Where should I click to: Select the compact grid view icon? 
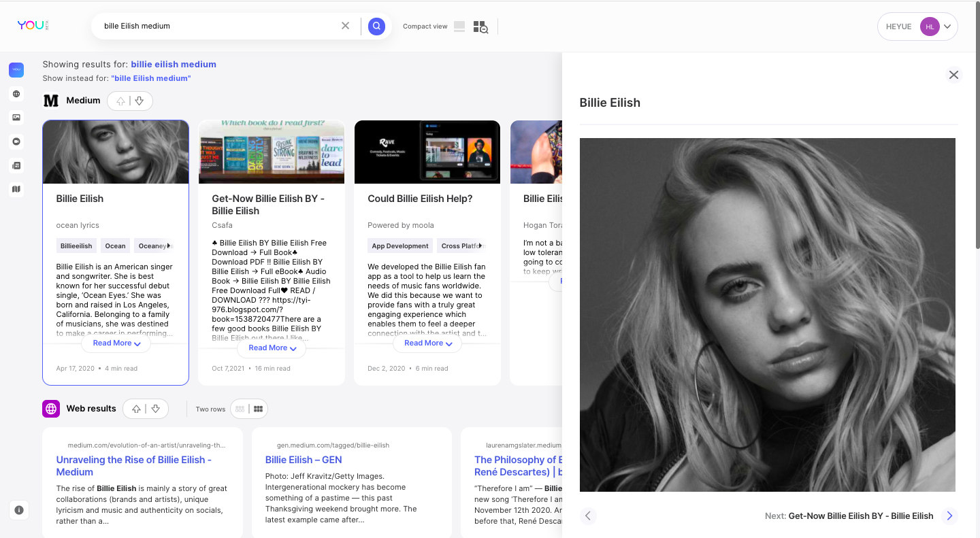point(480,27)
